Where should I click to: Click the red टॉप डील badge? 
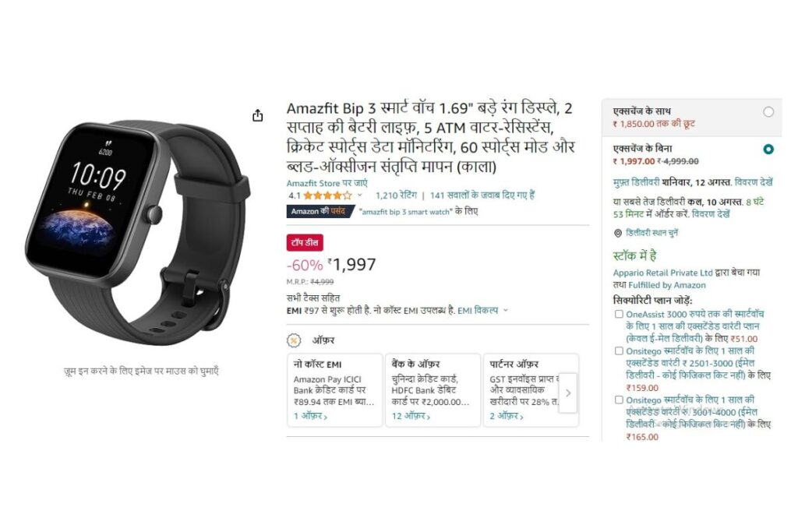tap(305, 242)
